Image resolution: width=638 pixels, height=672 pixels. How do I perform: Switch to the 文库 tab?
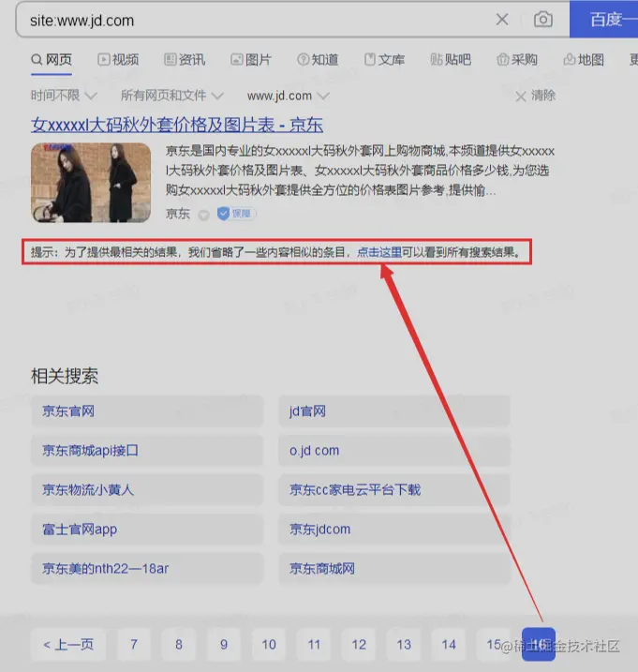coord(384,60)
